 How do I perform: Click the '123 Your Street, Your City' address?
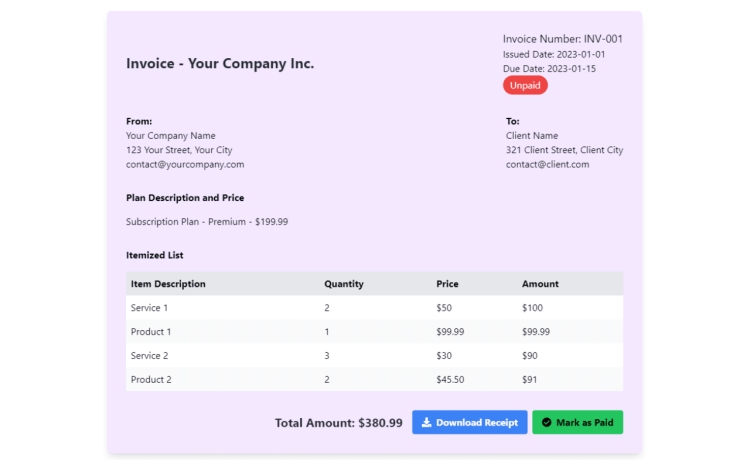tap(179, 150)
